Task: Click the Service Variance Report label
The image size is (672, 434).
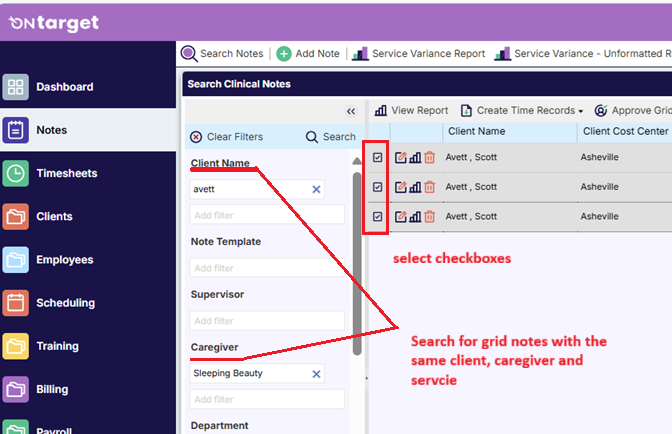Action: (428, 54)
